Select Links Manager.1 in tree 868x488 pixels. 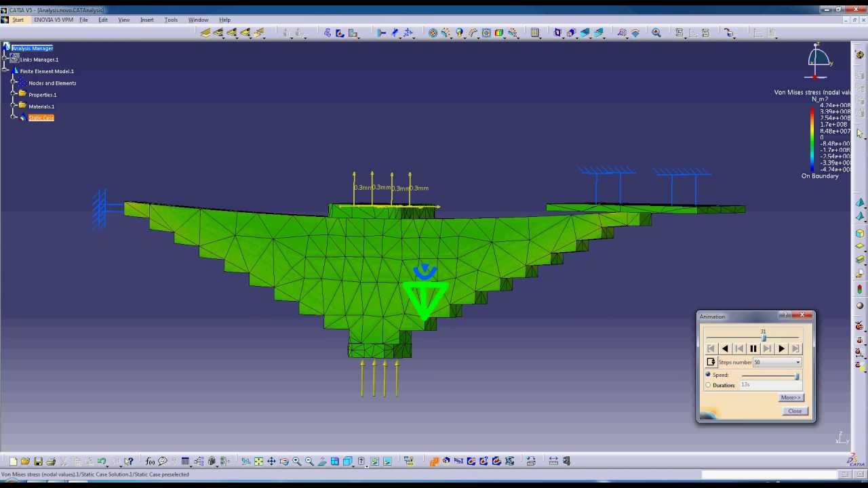coord(39,60)
